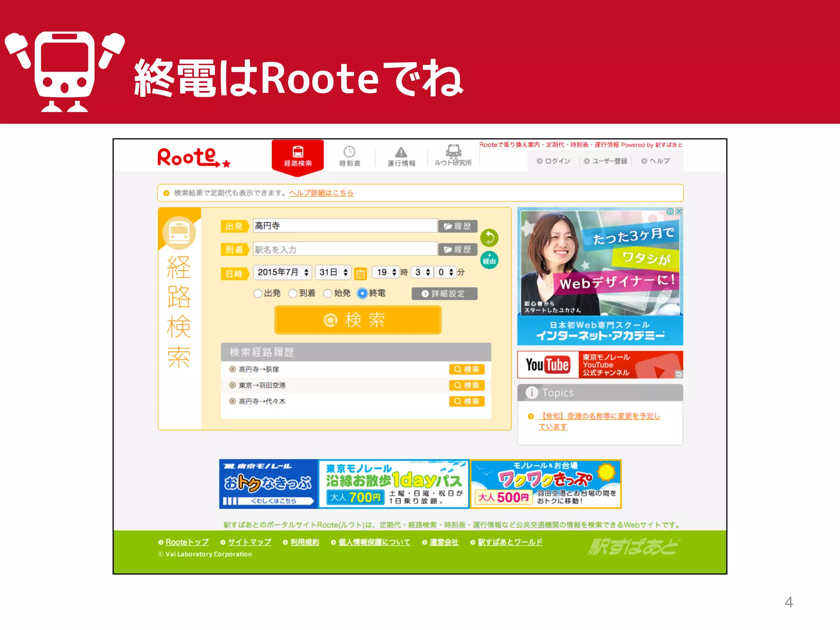Open the calendar picker icon
The height and width of the screenshot is (630, 840).
[x=361, y=273]
